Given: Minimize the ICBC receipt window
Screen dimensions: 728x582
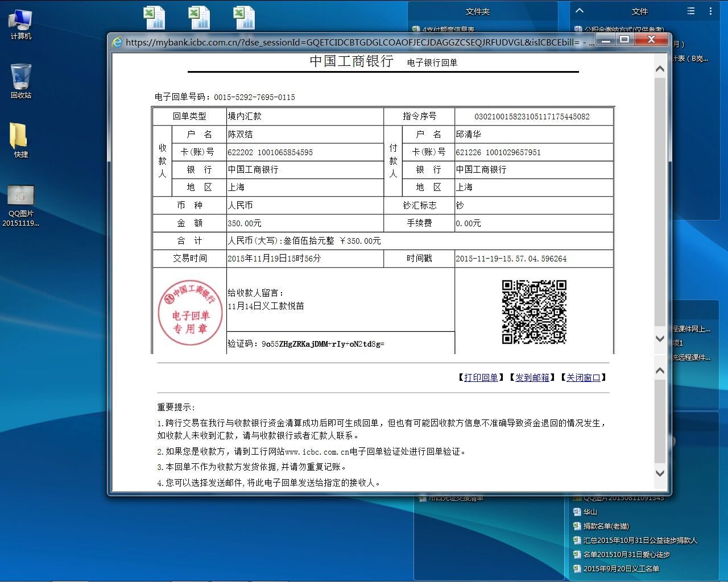Looking at the screenshot, I should 606,40.
